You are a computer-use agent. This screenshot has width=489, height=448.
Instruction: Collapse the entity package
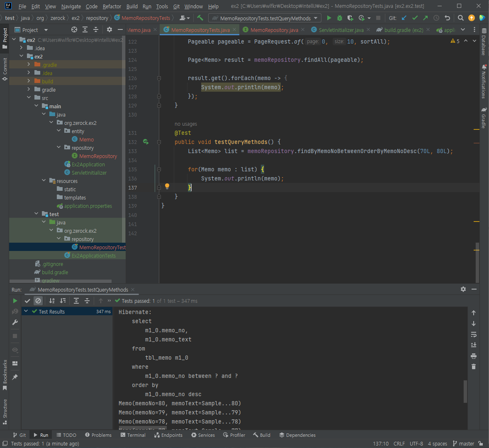click(58, 131)
